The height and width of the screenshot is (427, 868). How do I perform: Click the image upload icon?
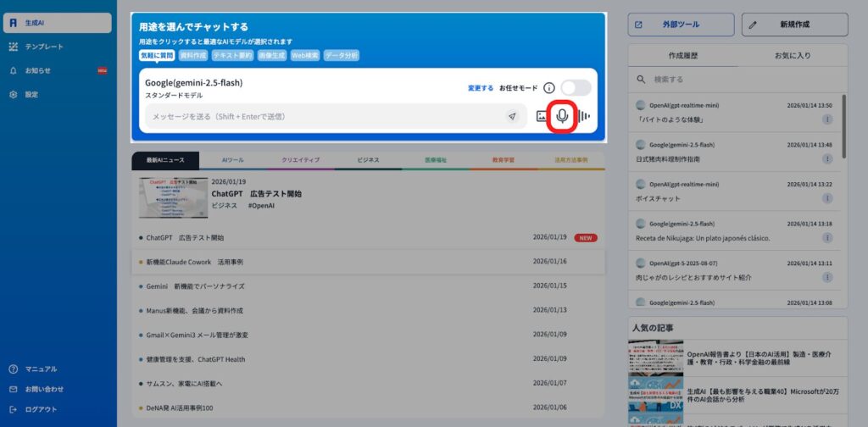[x=542, y=116]
